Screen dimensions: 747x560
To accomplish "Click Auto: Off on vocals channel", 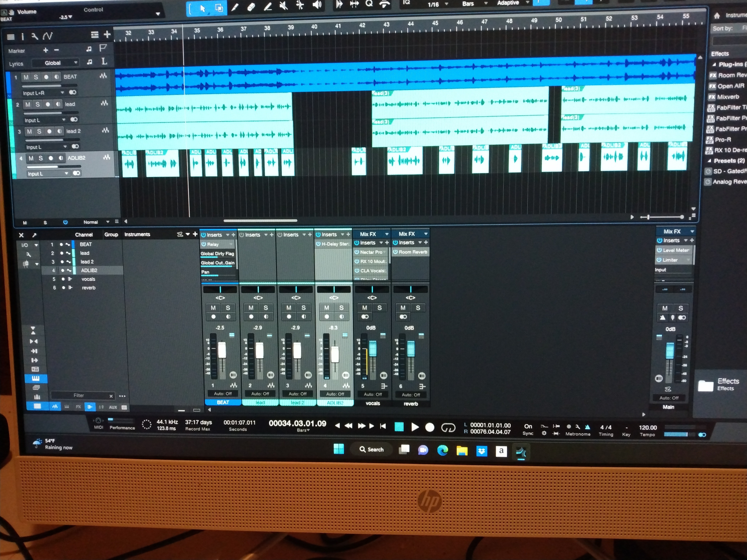I will pos(373,394).
